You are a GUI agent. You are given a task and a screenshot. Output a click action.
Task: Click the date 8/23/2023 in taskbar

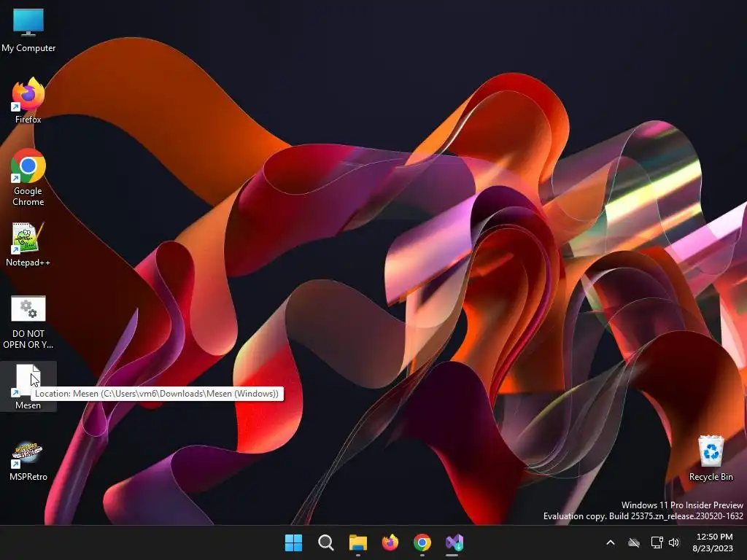coord(713,548)
